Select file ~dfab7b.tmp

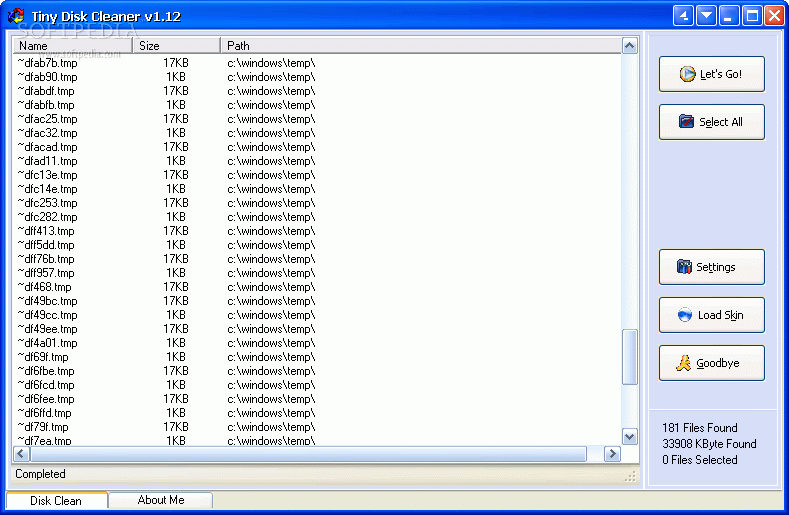click(48, 63)
